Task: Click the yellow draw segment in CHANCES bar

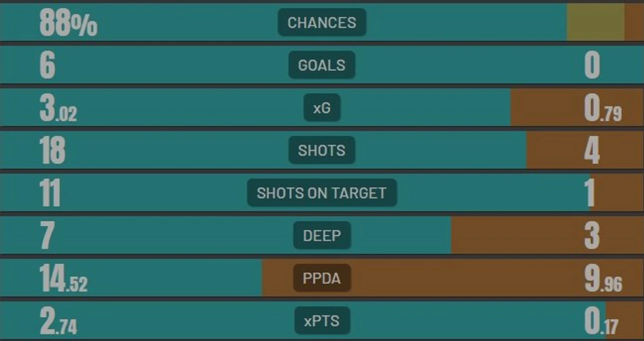Action: (x=595, y=22)
